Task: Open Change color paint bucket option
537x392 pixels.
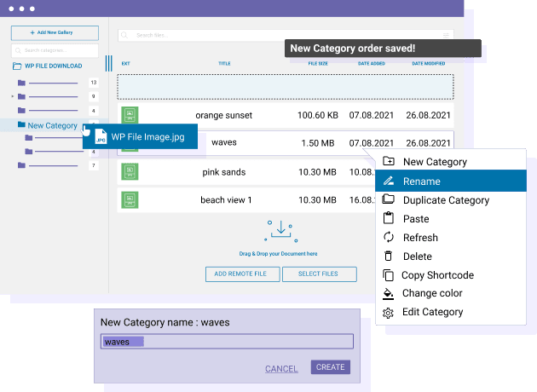Action: coord(432,294)
